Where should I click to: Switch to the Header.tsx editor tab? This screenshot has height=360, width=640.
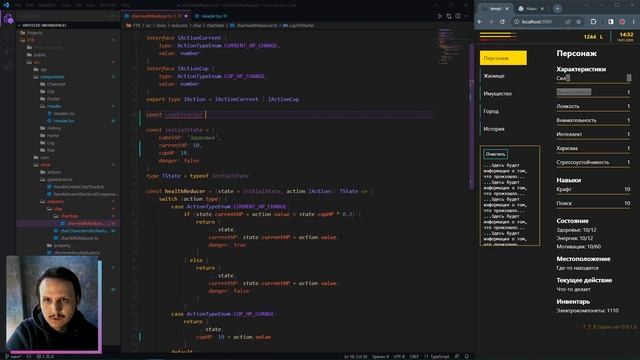(211, 16)
